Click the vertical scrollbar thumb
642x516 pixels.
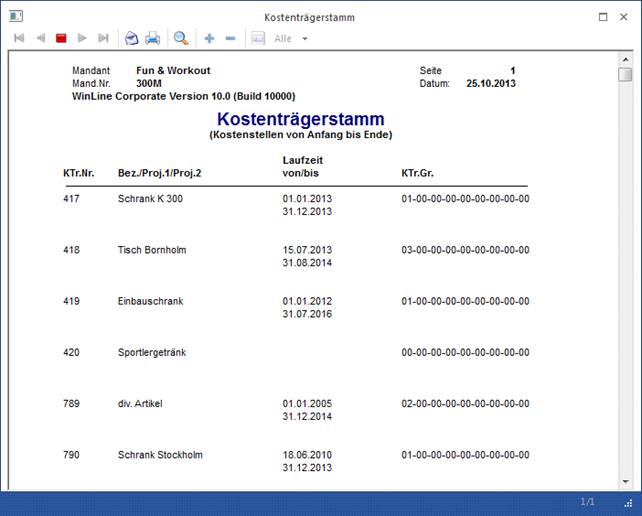[x=624, y=75]
